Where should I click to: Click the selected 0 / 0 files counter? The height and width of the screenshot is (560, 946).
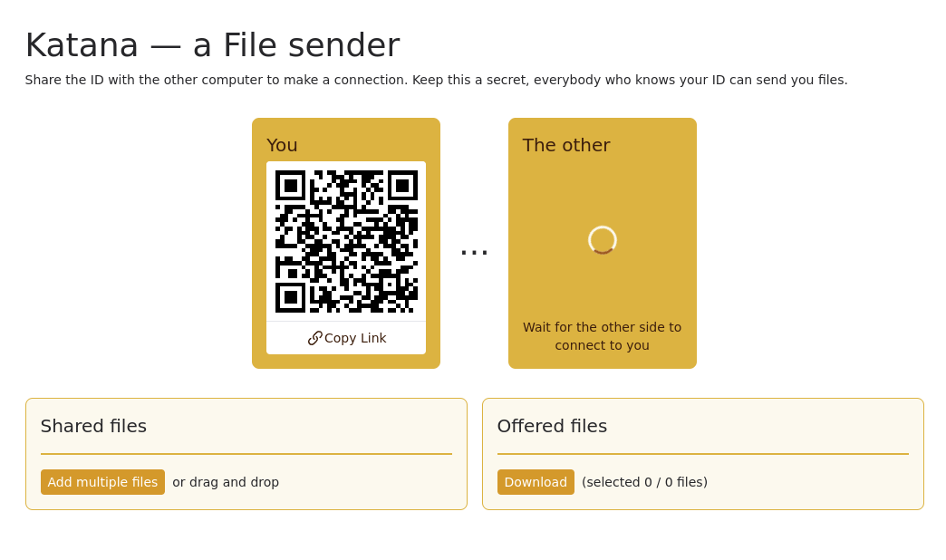pos(644,482)
